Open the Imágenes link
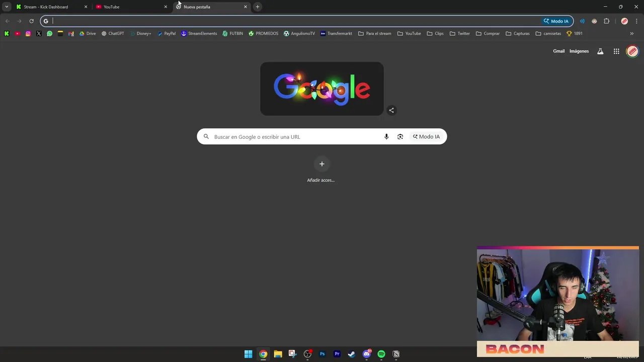644x362 pixels. 579,51
